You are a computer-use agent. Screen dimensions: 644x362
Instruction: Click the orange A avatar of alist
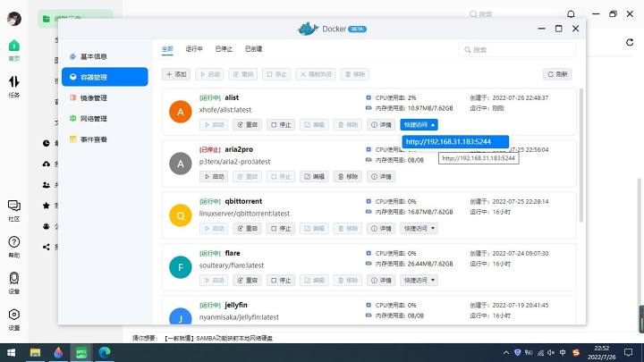point(181,112)
